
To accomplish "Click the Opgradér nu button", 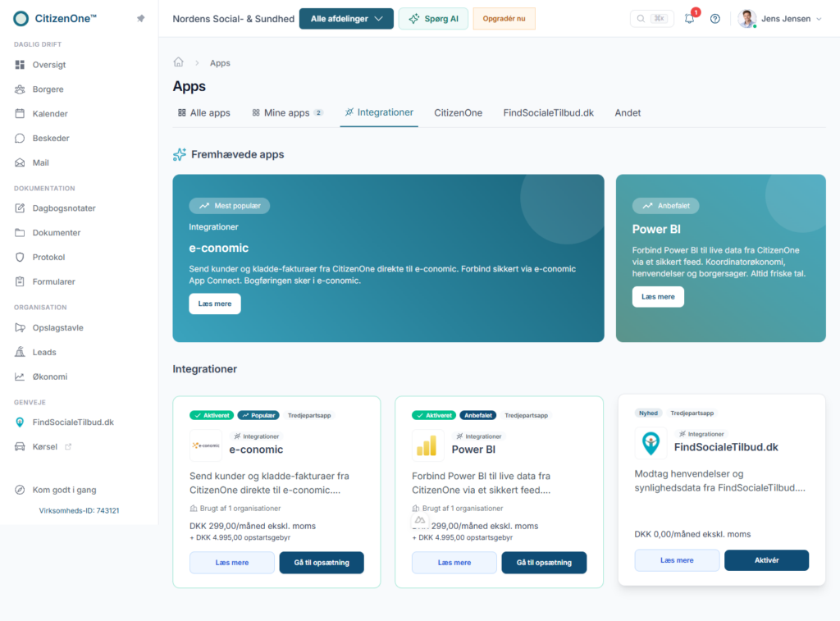I will pyautogui.click(x=504, y=19).
